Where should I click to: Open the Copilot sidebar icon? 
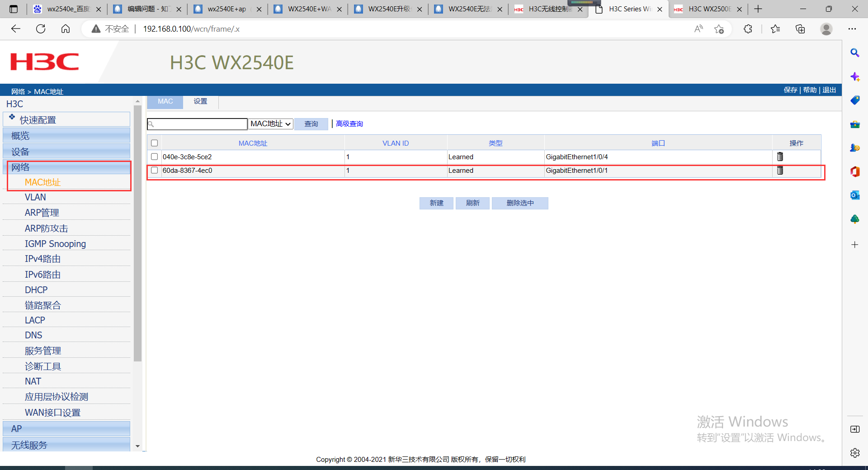click(855, 76)
